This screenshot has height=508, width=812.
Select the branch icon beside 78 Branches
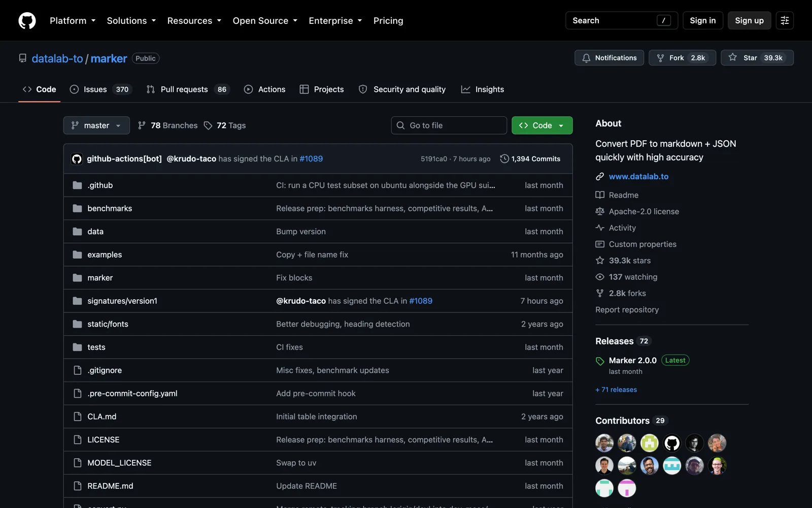coord(142,125)
